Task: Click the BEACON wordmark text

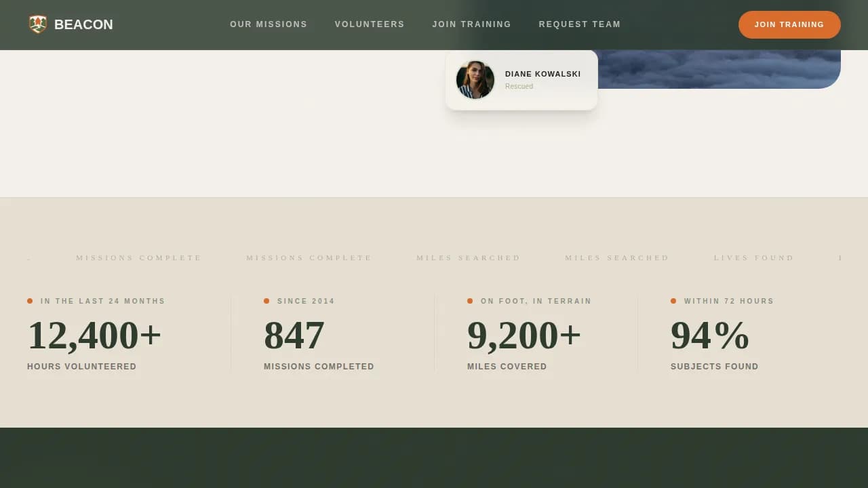Action: [x=84, y=24]
